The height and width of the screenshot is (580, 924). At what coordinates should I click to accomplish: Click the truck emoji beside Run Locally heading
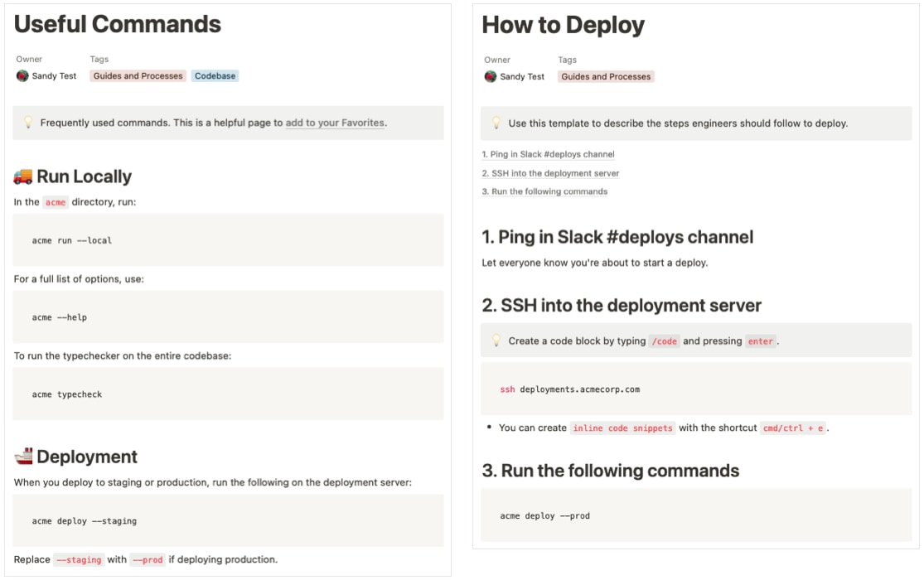(24, 176)
